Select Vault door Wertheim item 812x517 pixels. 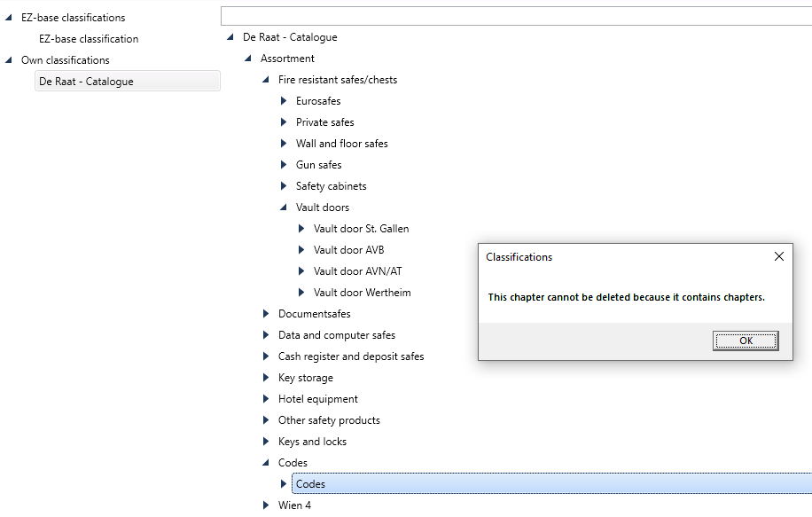coord(362,292)
